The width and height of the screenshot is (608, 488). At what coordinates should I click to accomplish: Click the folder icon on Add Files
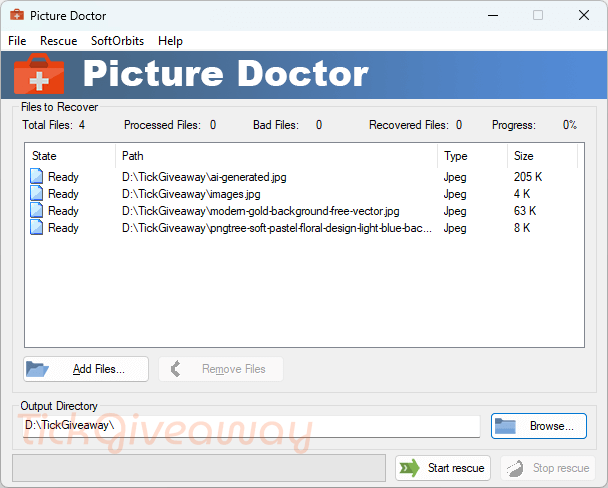37,369
